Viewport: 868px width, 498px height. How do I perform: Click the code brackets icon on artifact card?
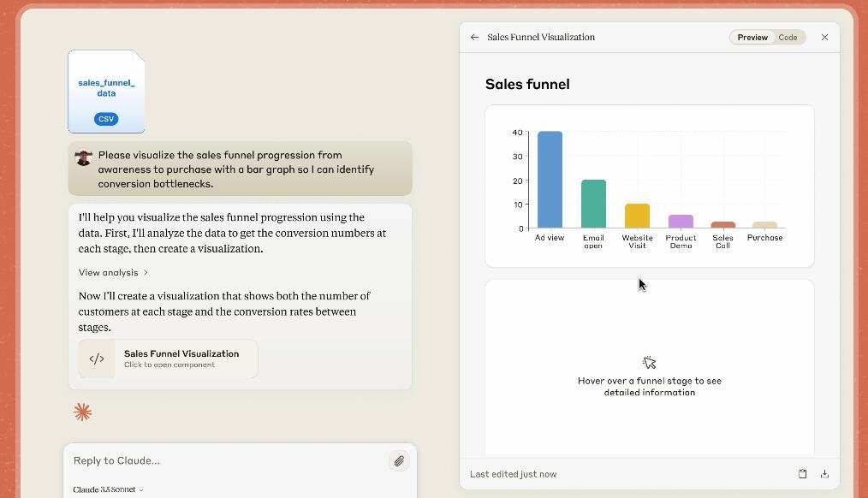[x=97, y=359]
